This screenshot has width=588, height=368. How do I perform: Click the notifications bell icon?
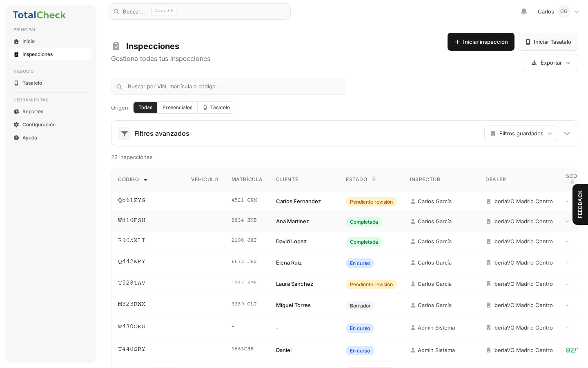pos(524,11)
